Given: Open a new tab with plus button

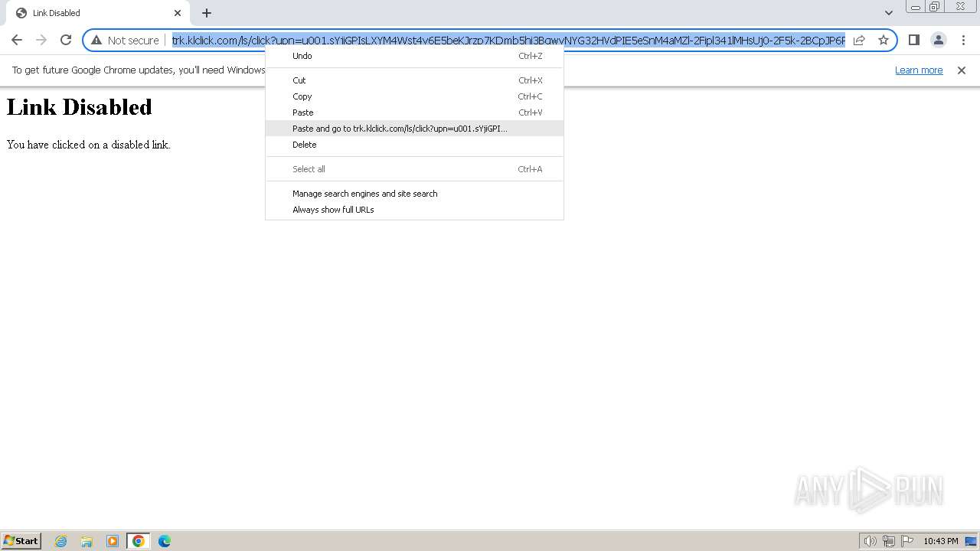Looking at the screenshot, I should pyautogui.click(x=207, y=13).
